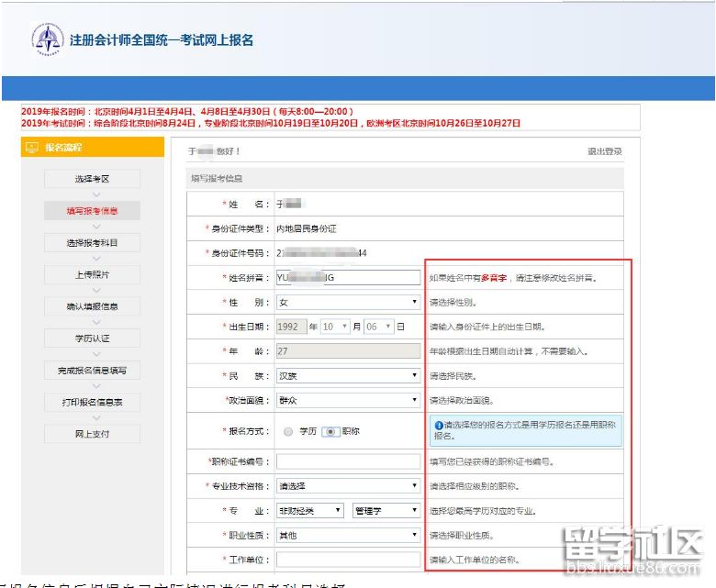Open the 职业性质 dropdown
Screen dimensions: 716x588
348,535
